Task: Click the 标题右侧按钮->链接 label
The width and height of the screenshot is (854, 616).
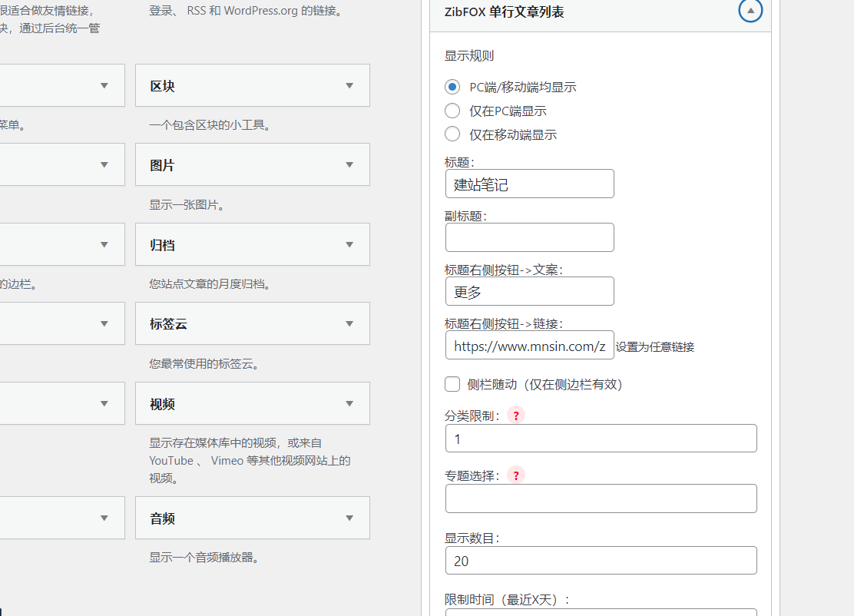Action: (x=504, y=324)
